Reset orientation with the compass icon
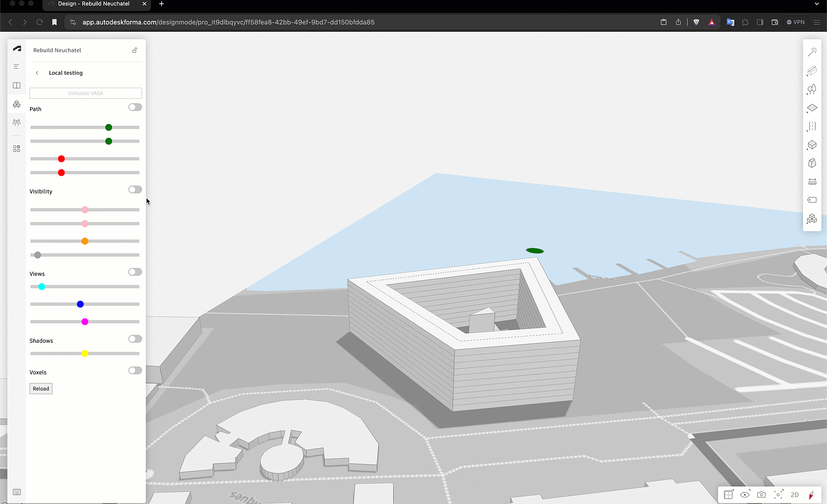The width and height of the screenshot is (827, 504). pyautogui.click(x=811, y=495)
